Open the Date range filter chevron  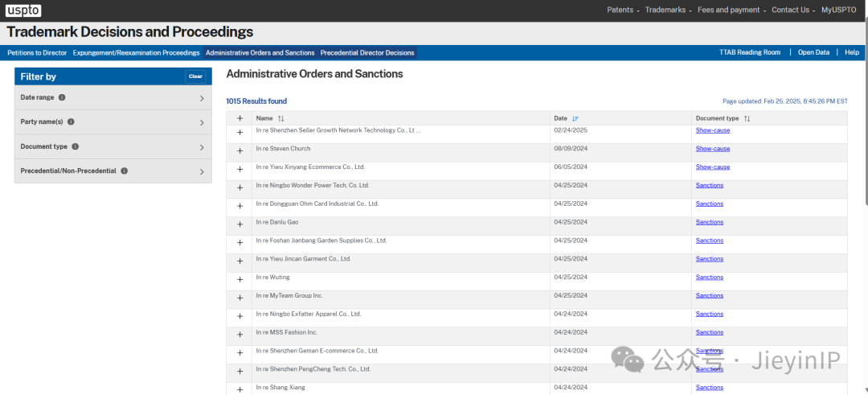click(202, 98)
